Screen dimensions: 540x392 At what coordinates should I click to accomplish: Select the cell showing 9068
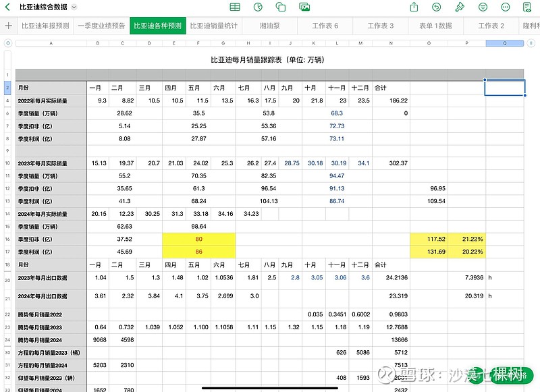coord(98,340)
